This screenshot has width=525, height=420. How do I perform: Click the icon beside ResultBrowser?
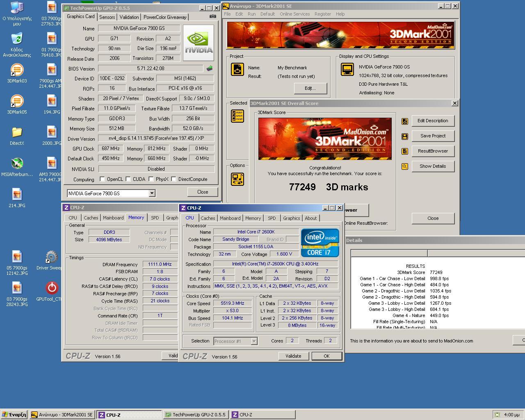(405, 151)
